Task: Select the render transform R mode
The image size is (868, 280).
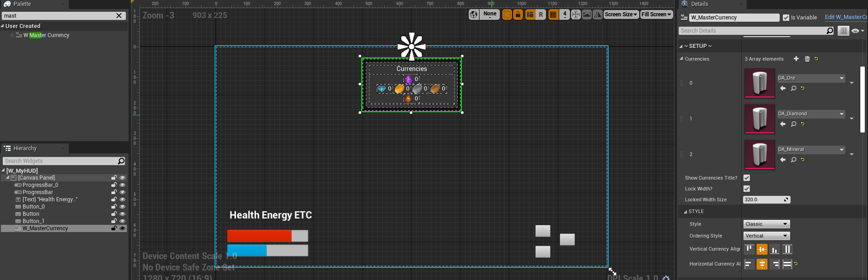Action: [541, 14]
